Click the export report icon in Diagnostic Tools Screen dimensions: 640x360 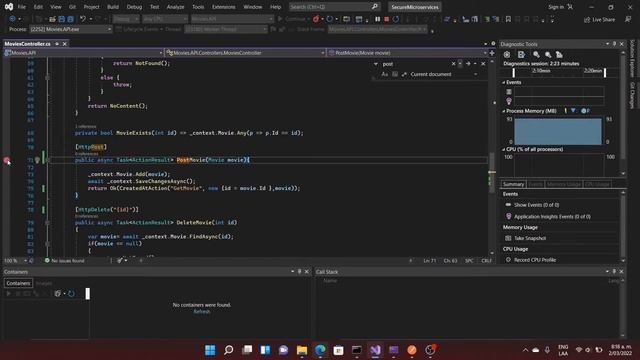[x=521, y=54]
